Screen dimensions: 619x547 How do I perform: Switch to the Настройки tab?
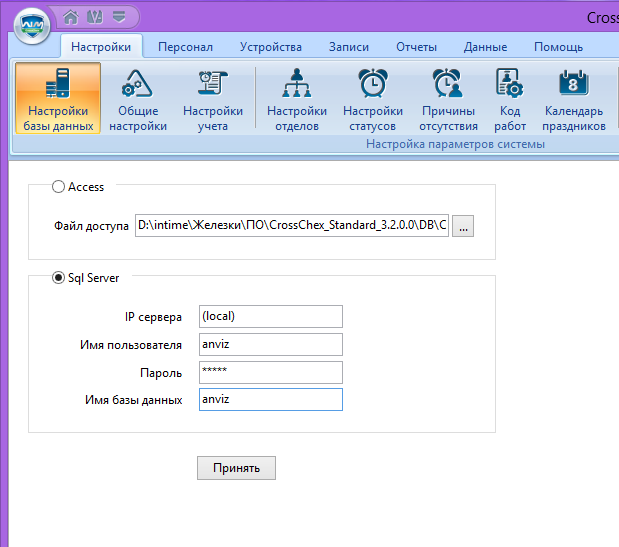click(x=101, y=47)
